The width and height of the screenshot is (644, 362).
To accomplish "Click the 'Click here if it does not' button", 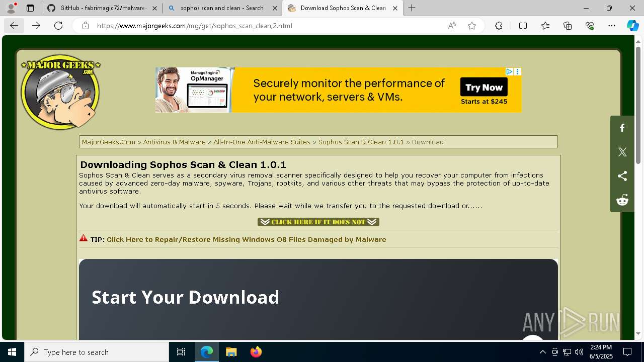I will [x=318, y=222].
